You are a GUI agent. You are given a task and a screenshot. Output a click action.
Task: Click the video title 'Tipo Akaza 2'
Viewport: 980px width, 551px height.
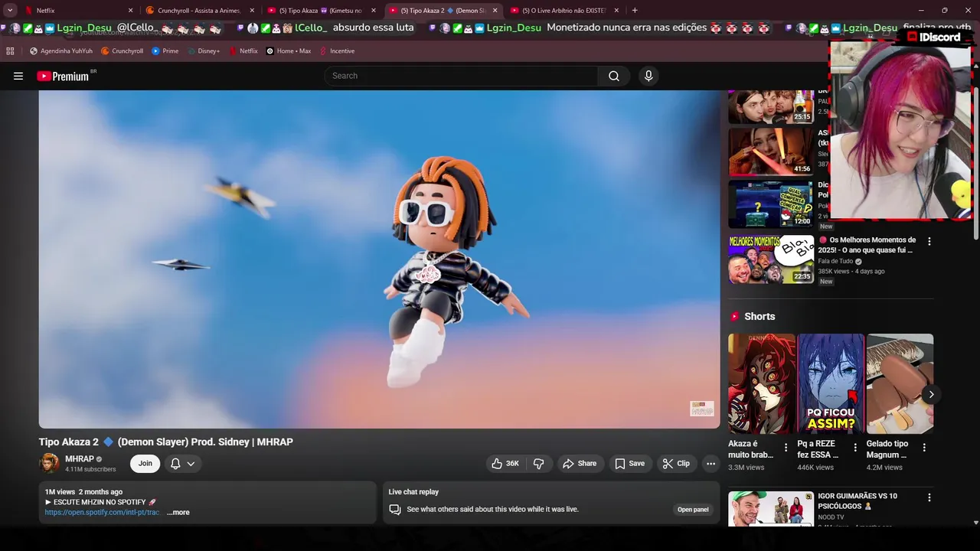point(166,442)
